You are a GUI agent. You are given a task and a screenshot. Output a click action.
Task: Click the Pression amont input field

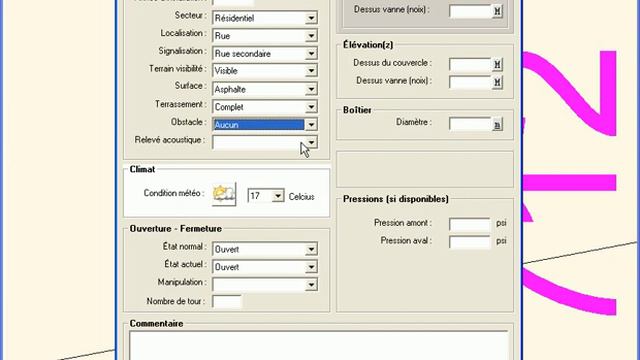click(x=469, y=224)
